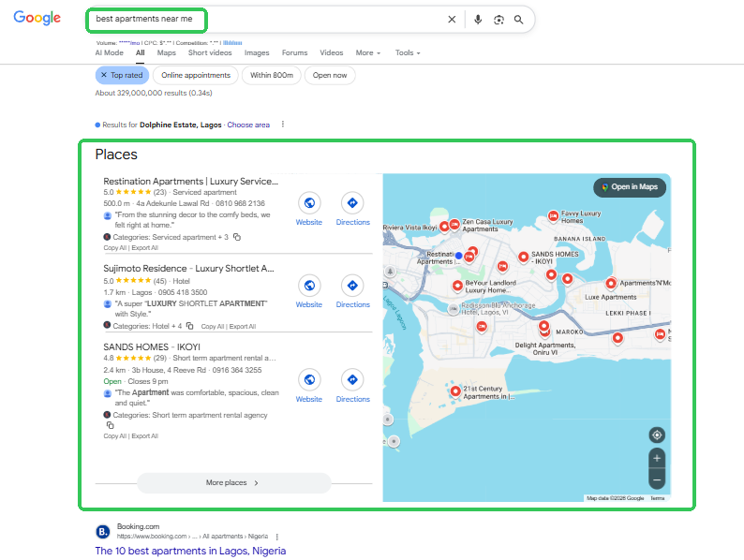Open Restination Apartments website icon
The width and height of the screenshot is (744, 560).
point(309,202)
